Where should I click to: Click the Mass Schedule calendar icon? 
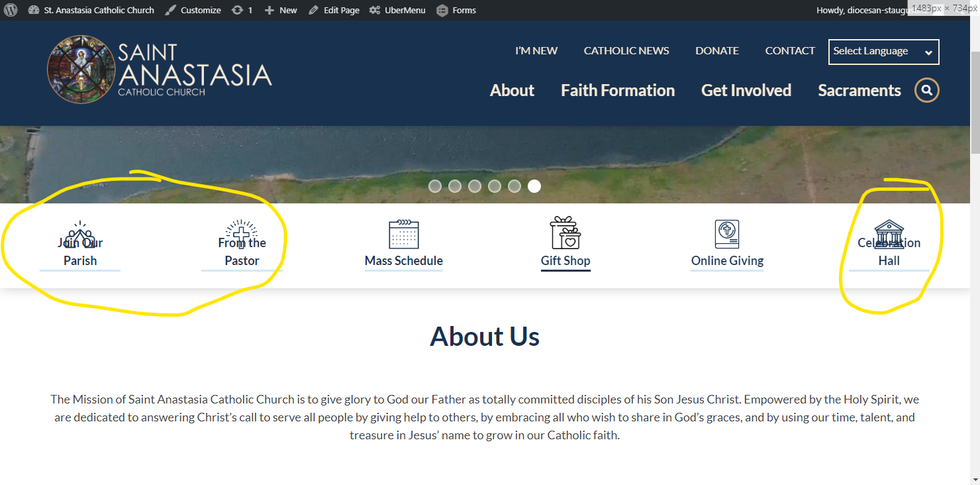tap(403, 234)
